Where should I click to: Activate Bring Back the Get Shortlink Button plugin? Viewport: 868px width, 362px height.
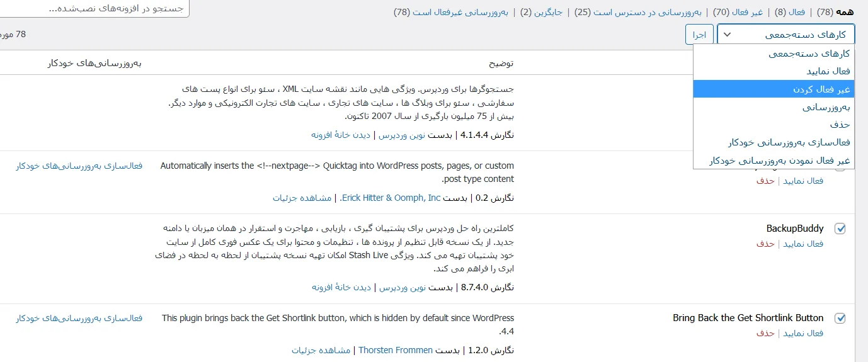802,333
